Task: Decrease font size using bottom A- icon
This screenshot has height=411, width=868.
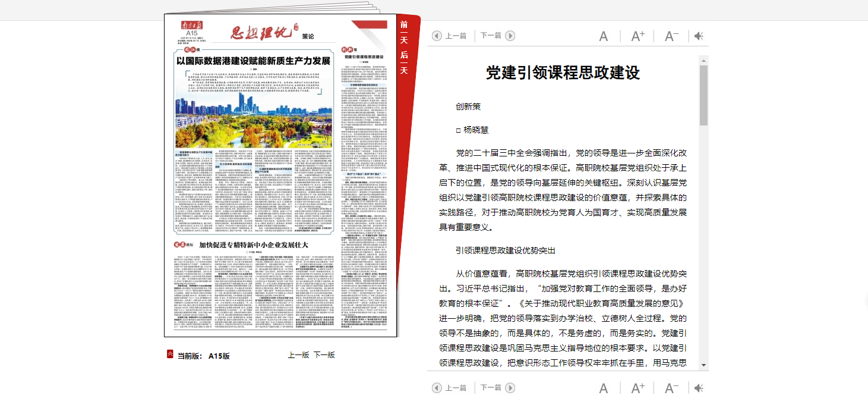Action: tap(671, 388)
